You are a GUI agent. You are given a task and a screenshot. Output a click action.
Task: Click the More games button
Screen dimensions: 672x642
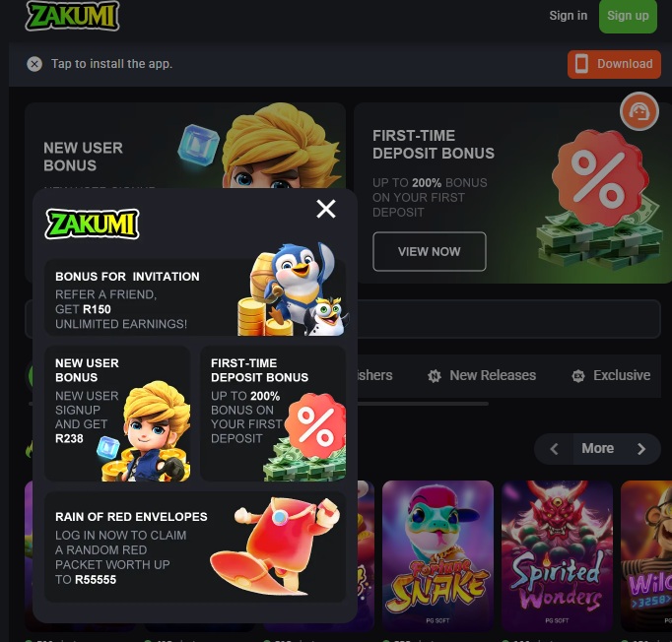(597, 449)
